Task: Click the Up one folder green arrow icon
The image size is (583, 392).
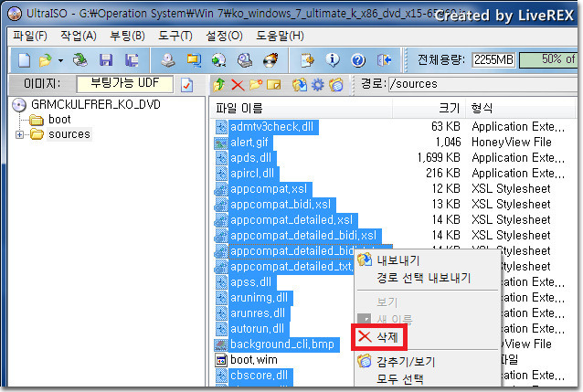Action: click(x=218, y=85)
